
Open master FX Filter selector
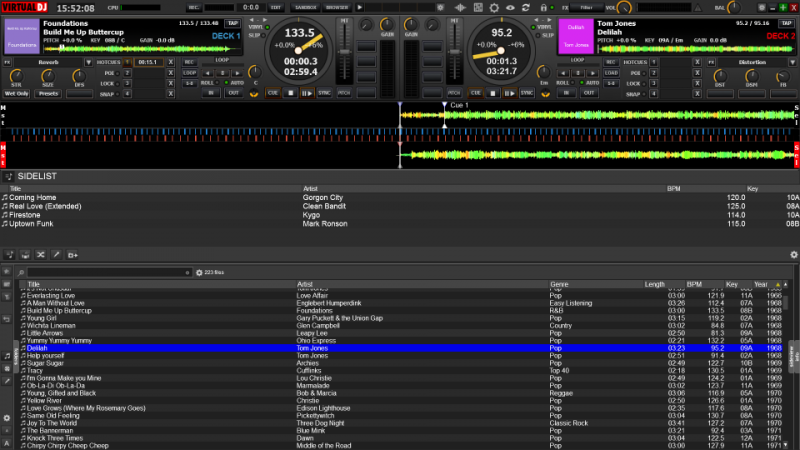[586, 8]
